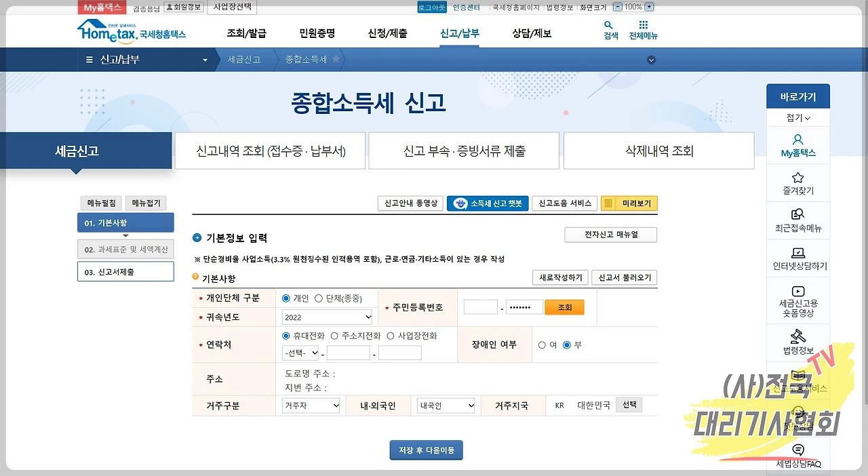Screen dimensions: 868x476
Task: Click the Hometax logo
Action: (x=131, y=31)
